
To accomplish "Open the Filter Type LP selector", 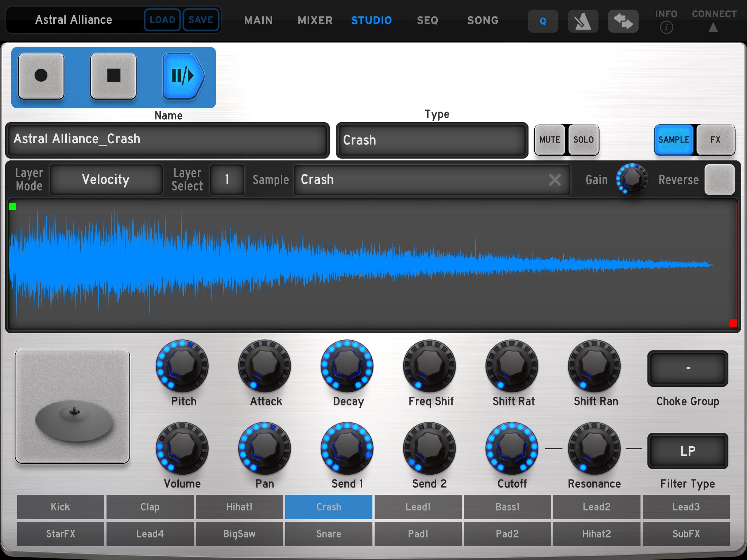I will [x=688, y=451].
